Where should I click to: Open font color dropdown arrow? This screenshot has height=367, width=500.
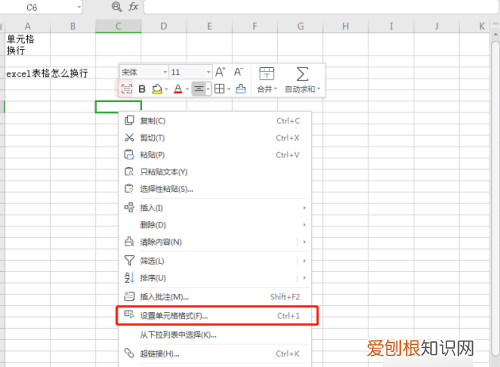pyautogui.click(x=187, y=89)
